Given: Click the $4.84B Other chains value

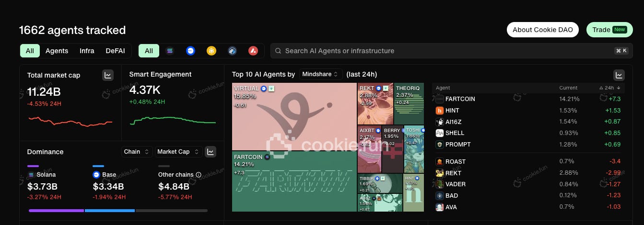Looking at the screenshot, I should click(174, 186).
